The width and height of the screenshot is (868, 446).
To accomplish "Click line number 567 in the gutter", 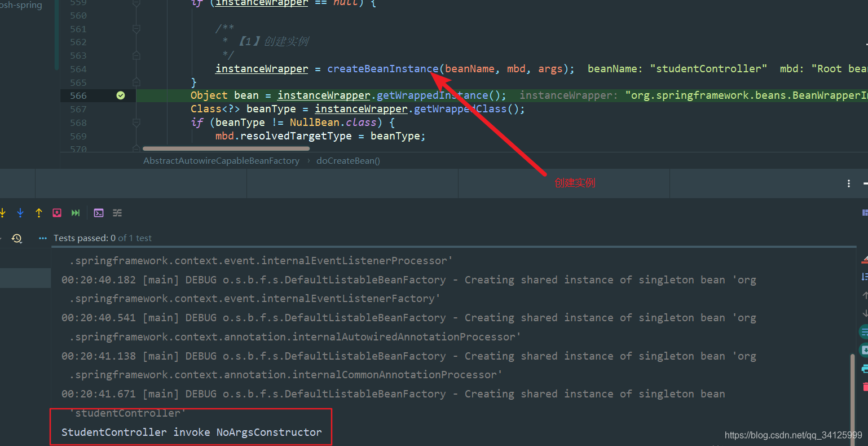I will pyautogui.click(x=78, y=109).
